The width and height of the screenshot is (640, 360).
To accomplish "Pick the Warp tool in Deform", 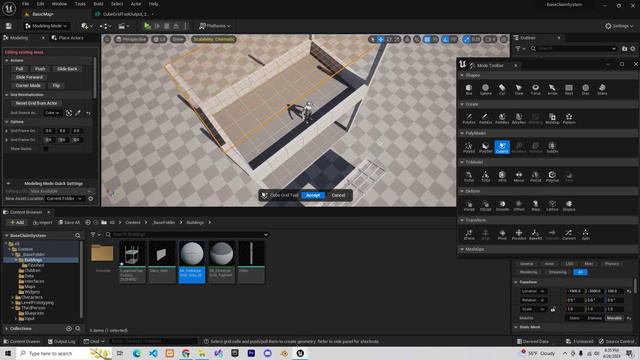I will click(x=536, y=206).
